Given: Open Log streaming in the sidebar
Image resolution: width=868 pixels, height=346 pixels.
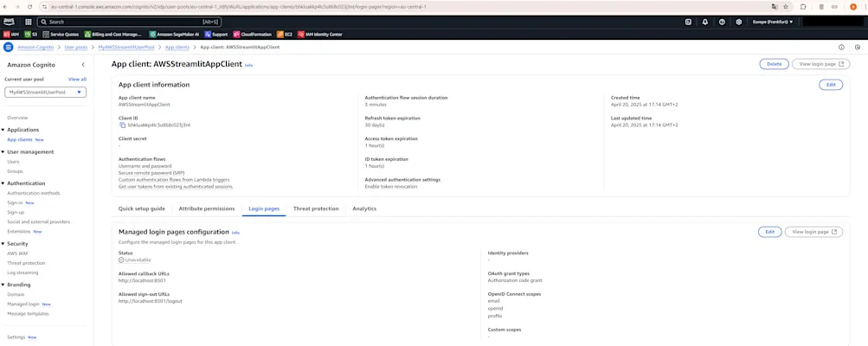Looking at the screenshot, I should pyautogui.click(x=23, y=272).
